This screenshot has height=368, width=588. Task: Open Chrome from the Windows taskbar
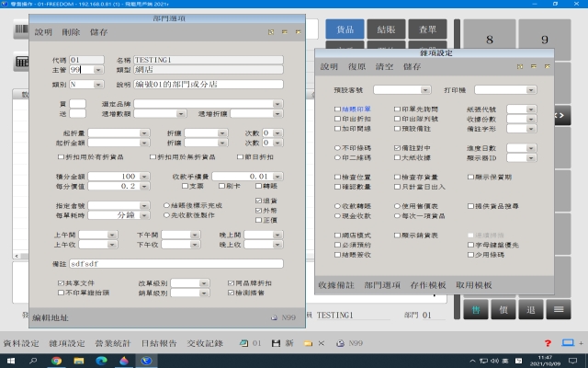click(56, 361)
